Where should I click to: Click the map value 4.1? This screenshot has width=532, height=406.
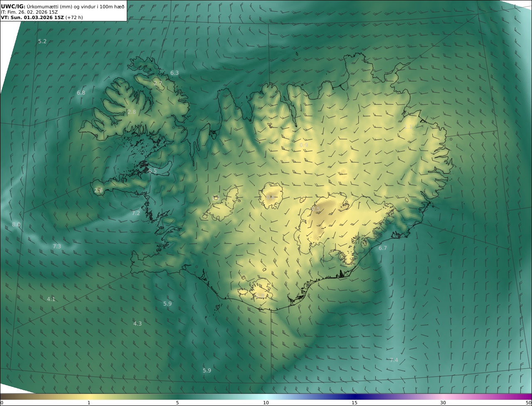(x=51, y=299)
